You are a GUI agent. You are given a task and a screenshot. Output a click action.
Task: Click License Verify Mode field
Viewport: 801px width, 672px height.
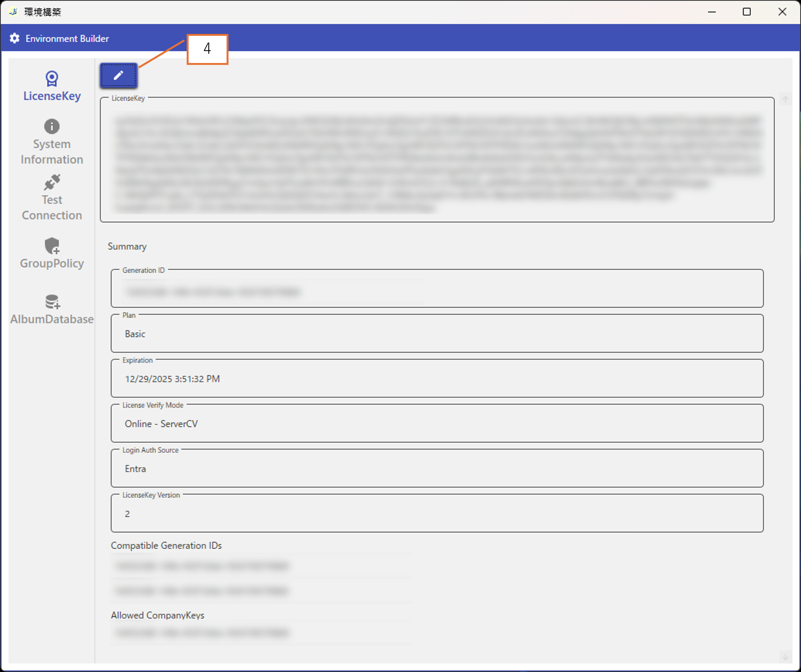pyautogui.click(x=437, y=424)
